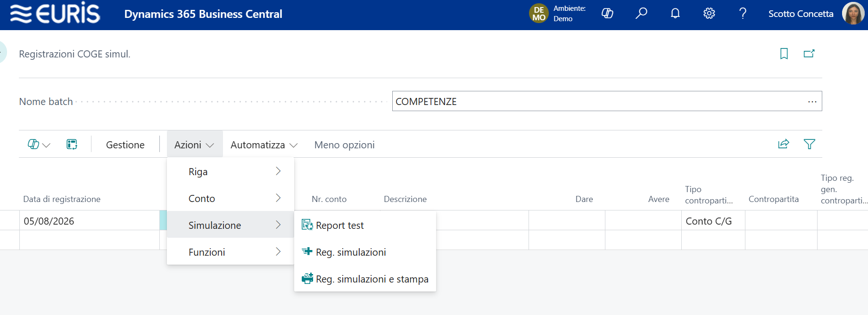Click the Tipo contropartita column header
The height and width of the screenshot is (315, 868).
pyautogui.click(x=709, y=195)
